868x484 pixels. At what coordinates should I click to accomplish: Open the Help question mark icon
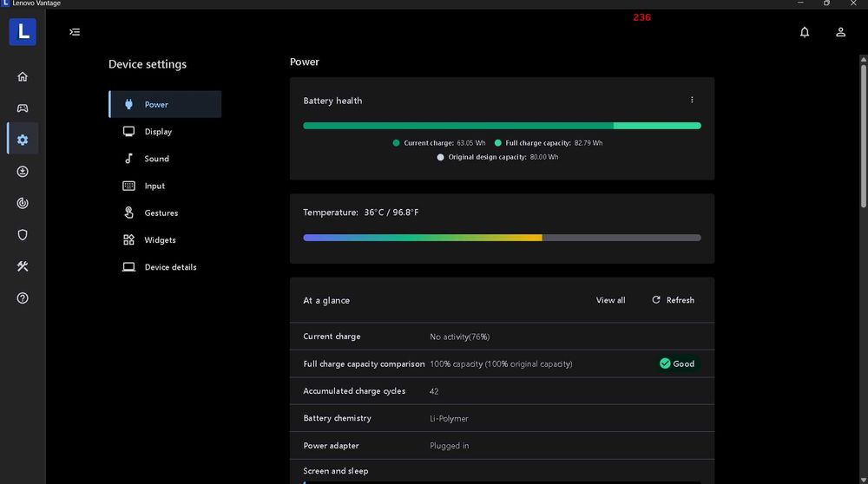coord(23,298)
